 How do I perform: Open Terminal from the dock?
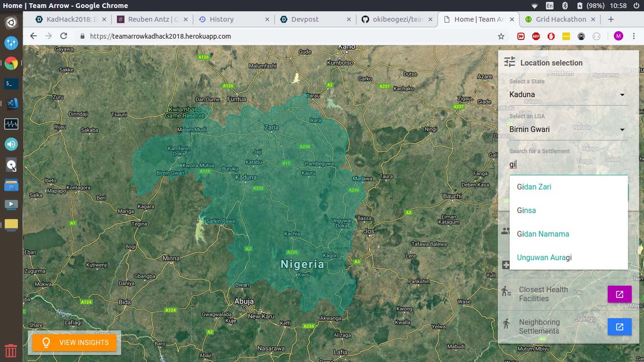pos(11,83)
